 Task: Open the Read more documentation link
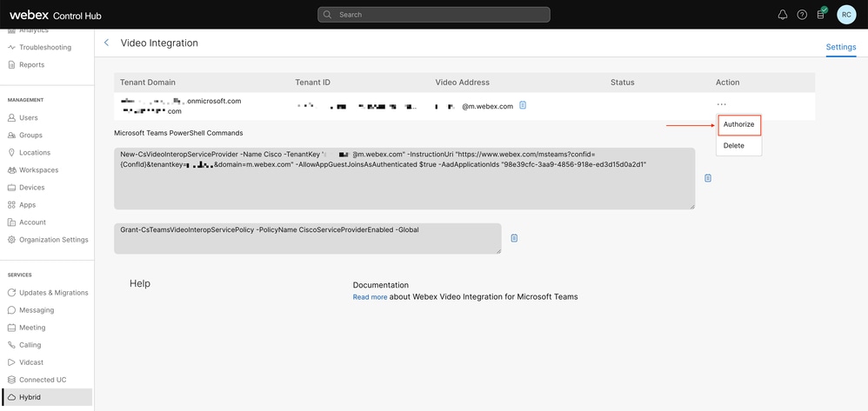coord(370,297)
